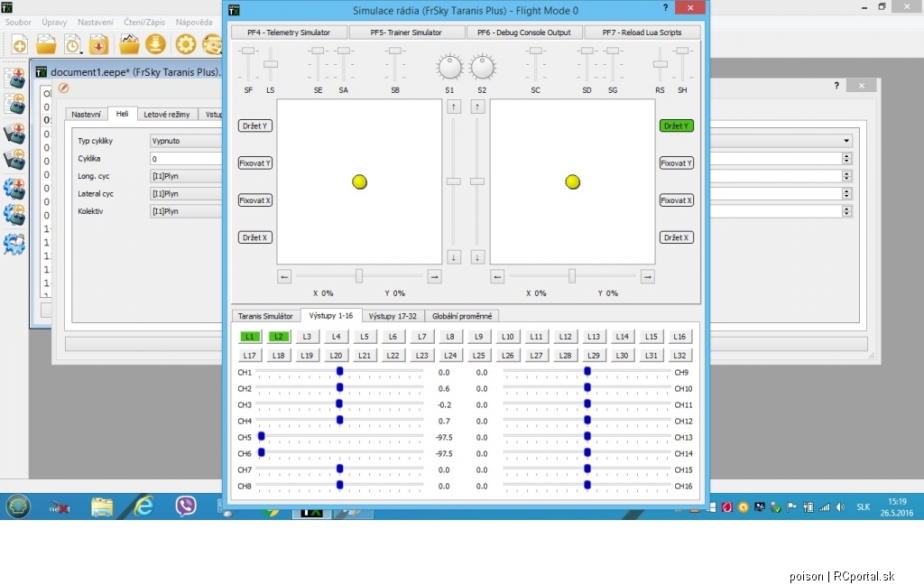Click the S1 rotary knob
The image size is (924, 585).
click(449, 67)
